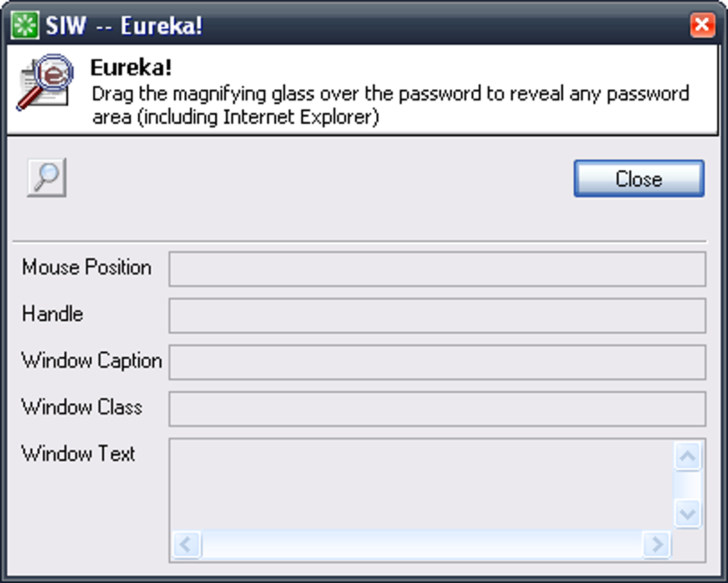Click the Window Text scroll up arrow
The width and height of the screenshot is (728, 583).
click(x=687, y=456)
